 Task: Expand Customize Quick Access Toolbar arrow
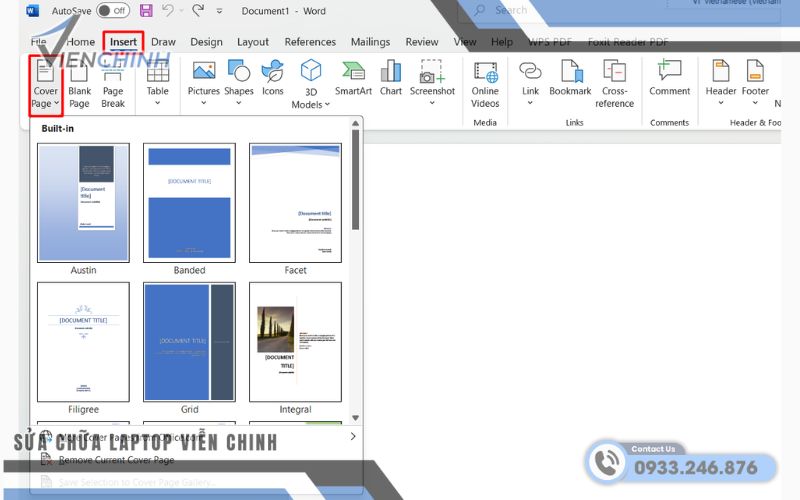pos(219,11)
